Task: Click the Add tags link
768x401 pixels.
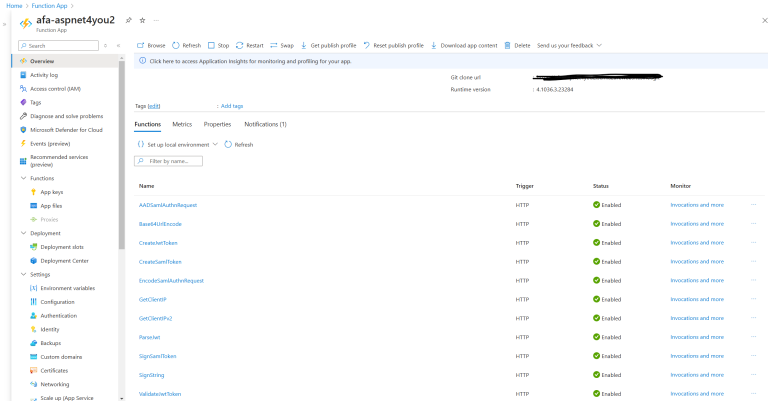Action: point(231,105)
